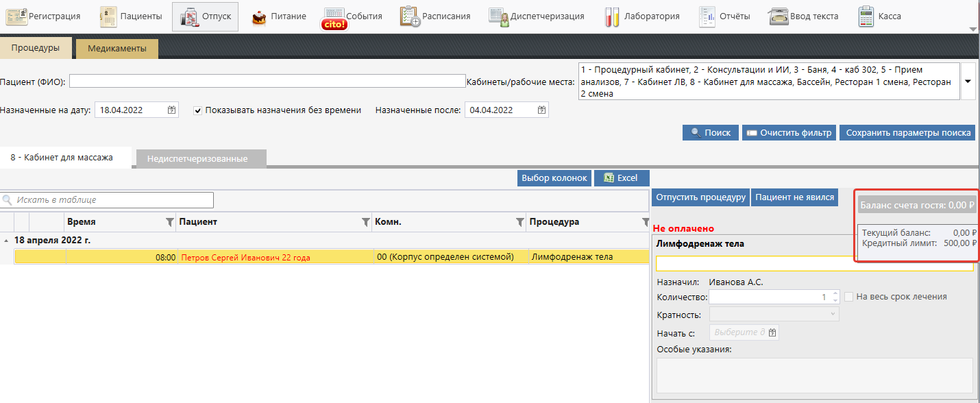980x403 pixels.
Task: Open the Расписания clipboard icon
Action: coord(410,16)
